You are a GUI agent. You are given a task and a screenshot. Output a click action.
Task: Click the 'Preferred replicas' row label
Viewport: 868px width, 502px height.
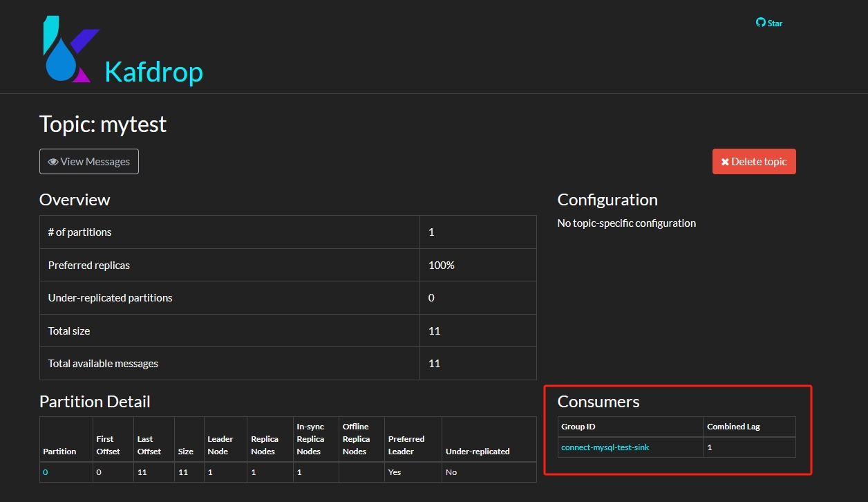(88, 265)
